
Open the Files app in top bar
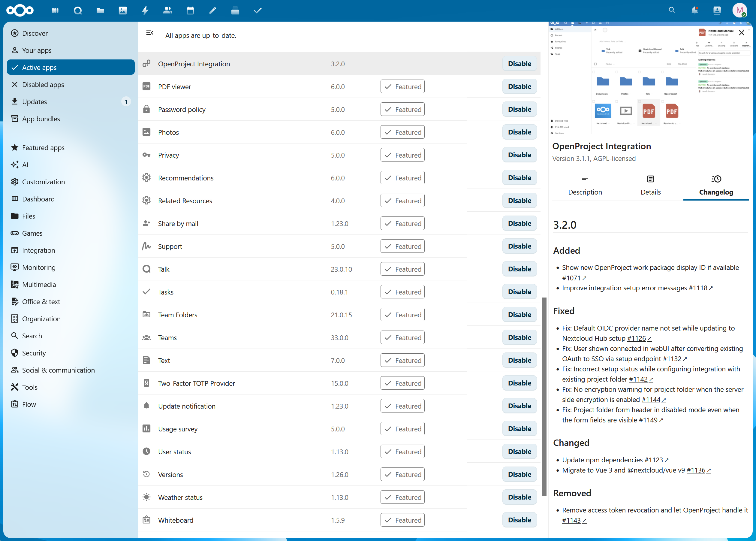pos(100,11)
